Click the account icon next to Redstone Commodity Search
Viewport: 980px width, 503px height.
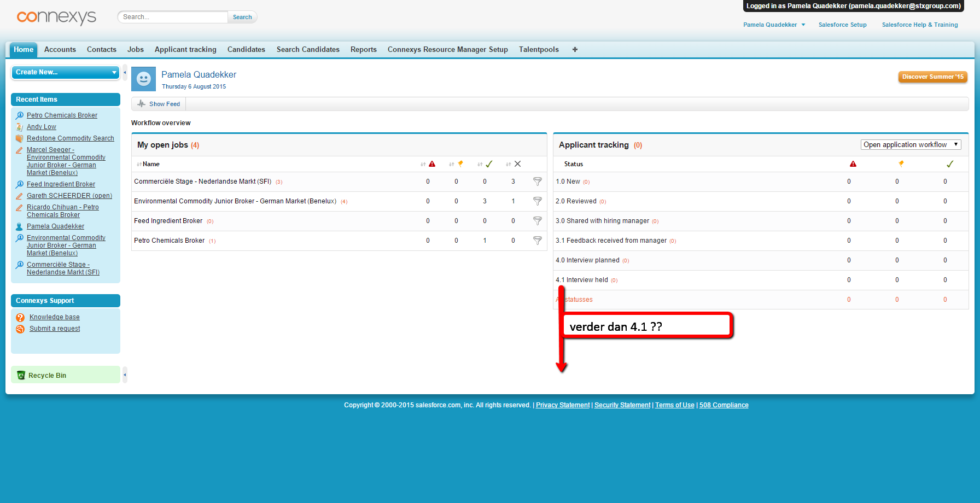click(20, 138)
